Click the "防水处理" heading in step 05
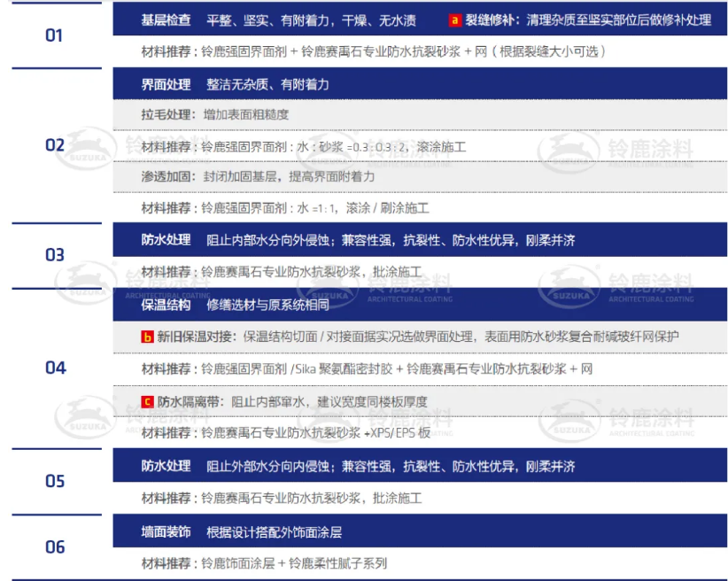728x581 pixels. coord(166,466)
